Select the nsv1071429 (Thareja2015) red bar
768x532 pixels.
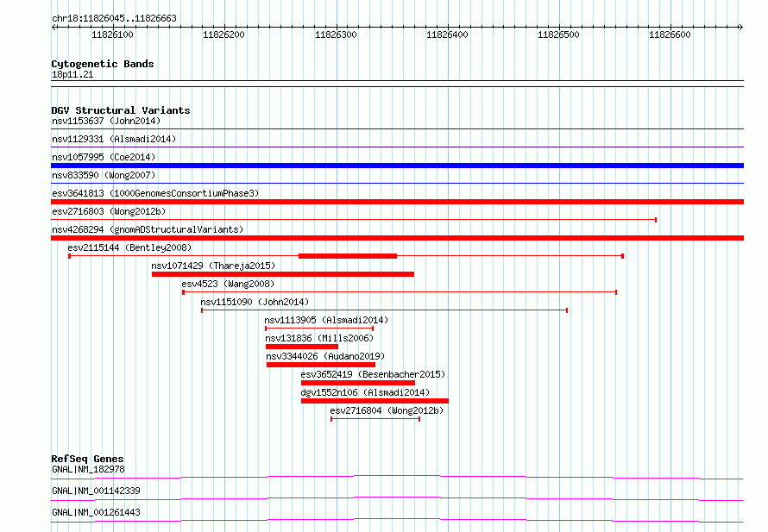point(283,274)
